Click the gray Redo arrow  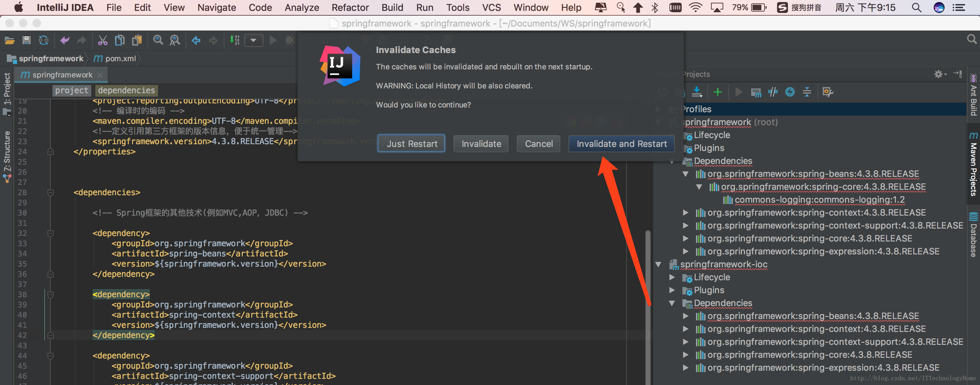(x=81, y=40)
